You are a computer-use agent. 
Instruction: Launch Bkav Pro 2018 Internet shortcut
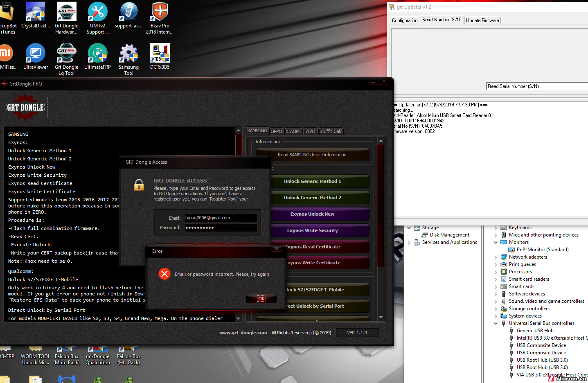pos(160,18)
